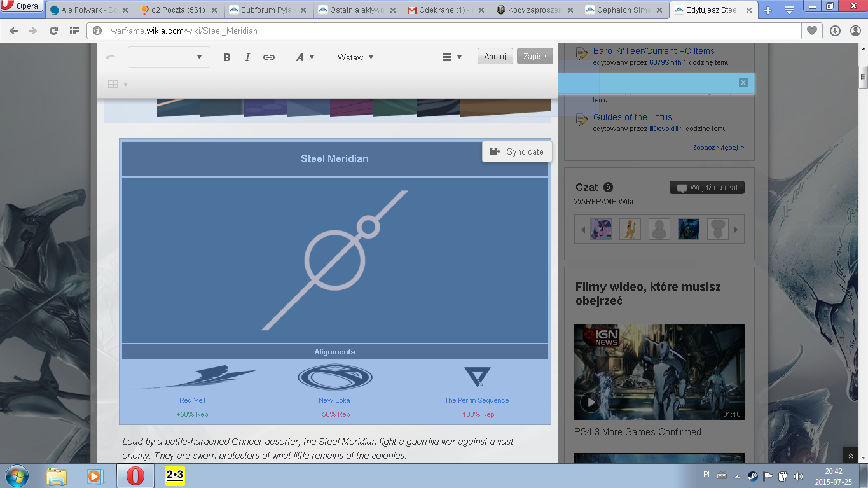The width and height of the screenshot is (868, 488).
Task: Add page to bookmarks heart icon
Action: (x=812, y=31)
